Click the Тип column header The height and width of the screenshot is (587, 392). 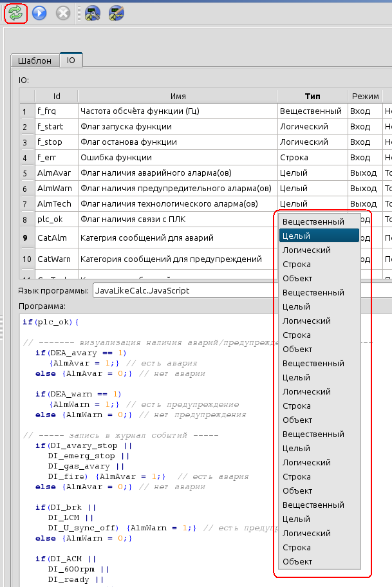click(x=312, y=96)
